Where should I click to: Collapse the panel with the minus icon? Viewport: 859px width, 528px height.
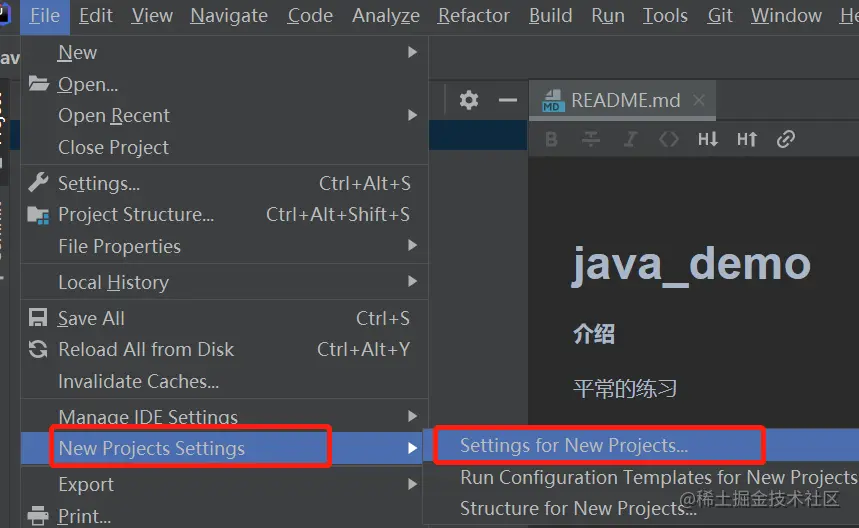pos(508,100)
